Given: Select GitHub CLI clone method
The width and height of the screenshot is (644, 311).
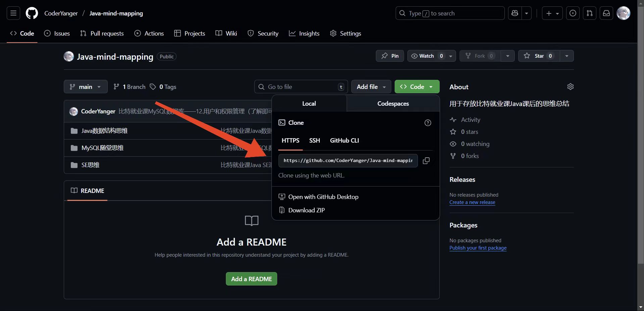Looking at the screenshot, I should coord(344,140).
